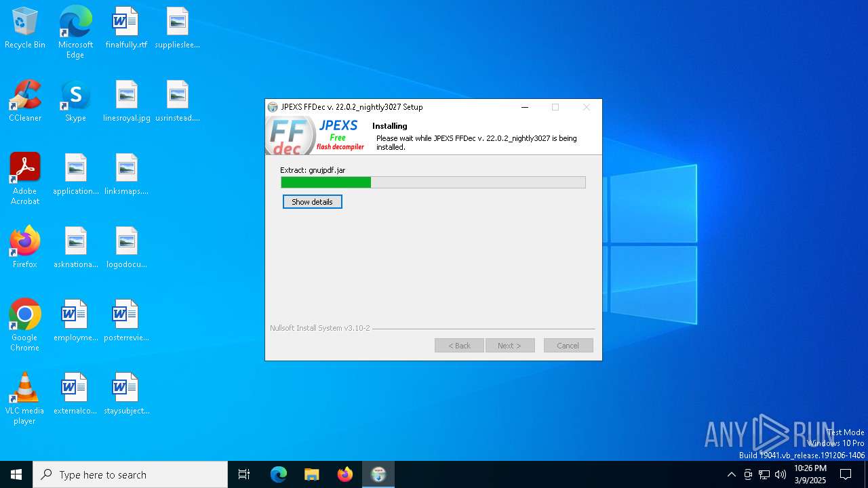The image size is (868, 488).
Task: Open Task View in the taskbar
Action: [244, 474]
